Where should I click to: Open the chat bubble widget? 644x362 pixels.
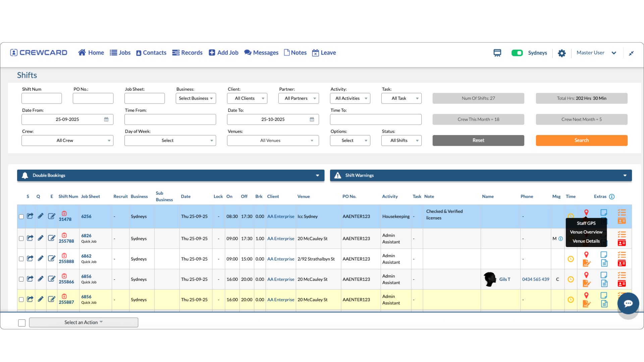628,303
